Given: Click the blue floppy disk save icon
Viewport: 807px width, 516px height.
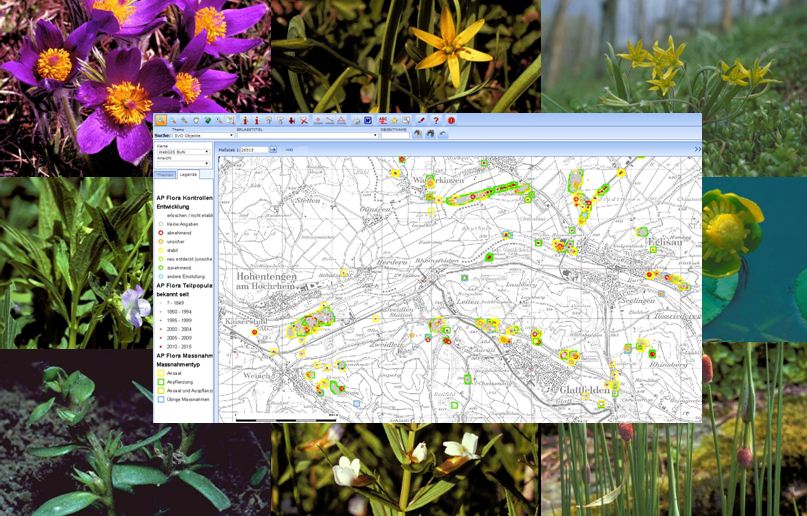Looking at the screenshot, I should click(368, 120).
